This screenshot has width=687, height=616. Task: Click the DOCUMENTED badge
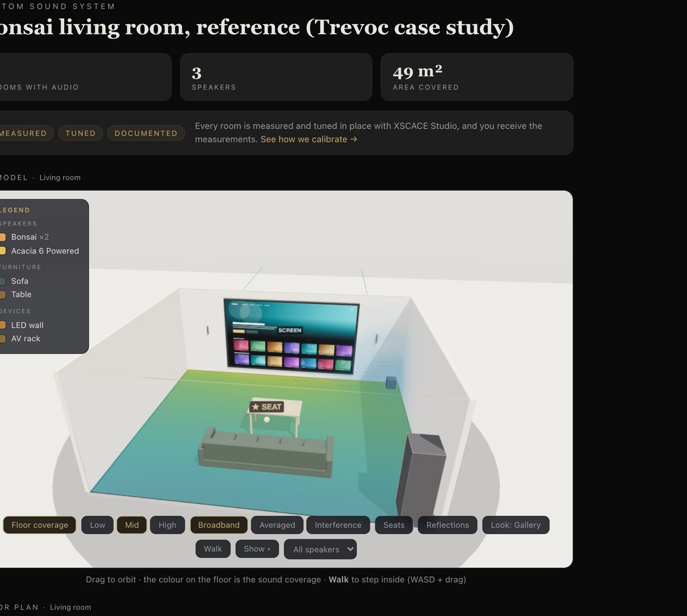(146, 133)
